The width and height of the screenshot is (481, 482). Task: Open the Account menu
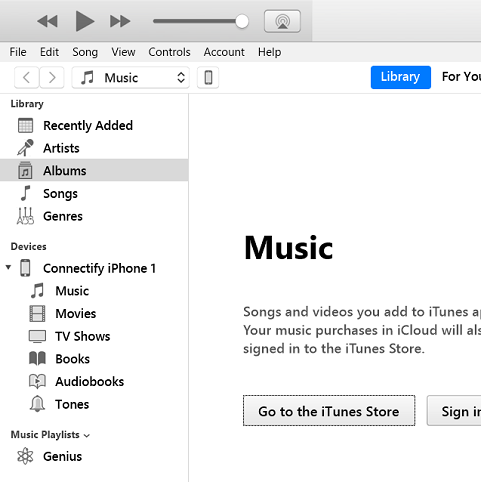click(224, 52)
